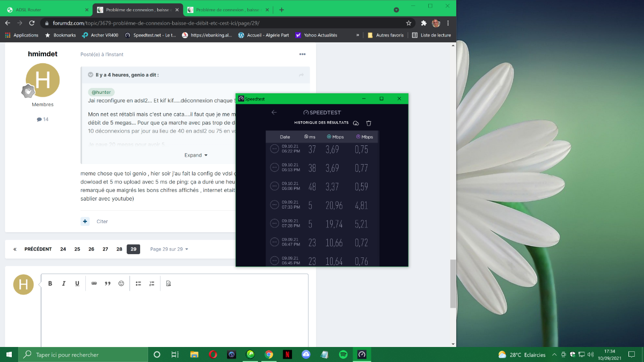Image resolution: width=644 pixels, height=362 pixels.
Task: Click the Citer link under the post
Action: tap(102, 221)
